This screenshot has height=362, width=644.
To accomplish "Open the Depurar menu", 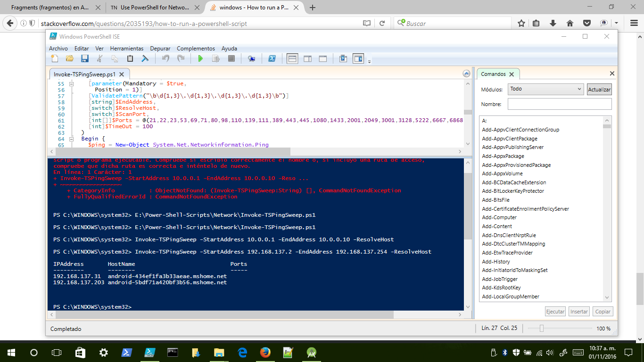I will (160, 49).
